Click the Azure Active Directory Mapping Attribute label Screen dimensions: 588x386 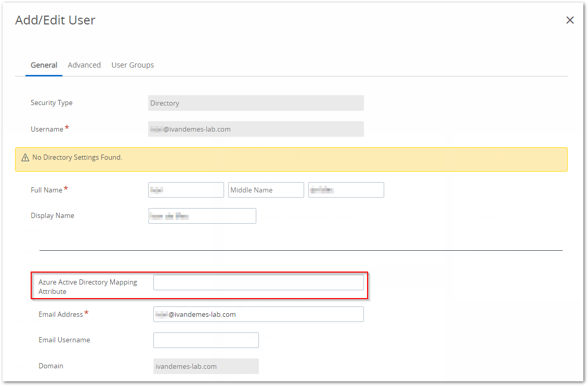tap(87, 287)
